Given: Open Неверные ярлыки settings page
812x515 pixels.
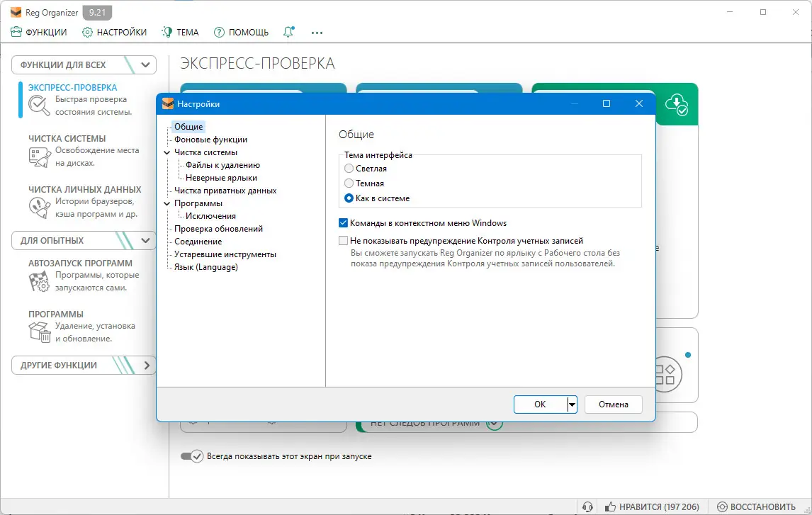Looking at the screenshot, I should coord(221,178).
